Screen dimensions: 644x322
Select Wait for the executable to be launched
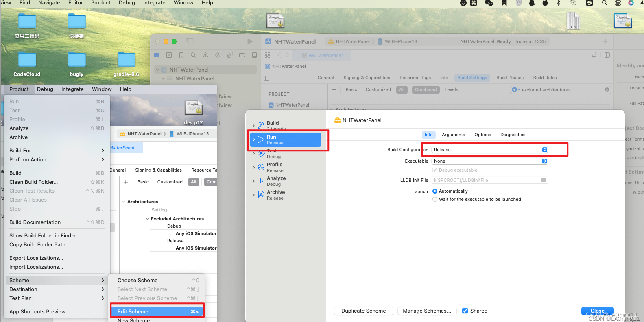point(435,199)
